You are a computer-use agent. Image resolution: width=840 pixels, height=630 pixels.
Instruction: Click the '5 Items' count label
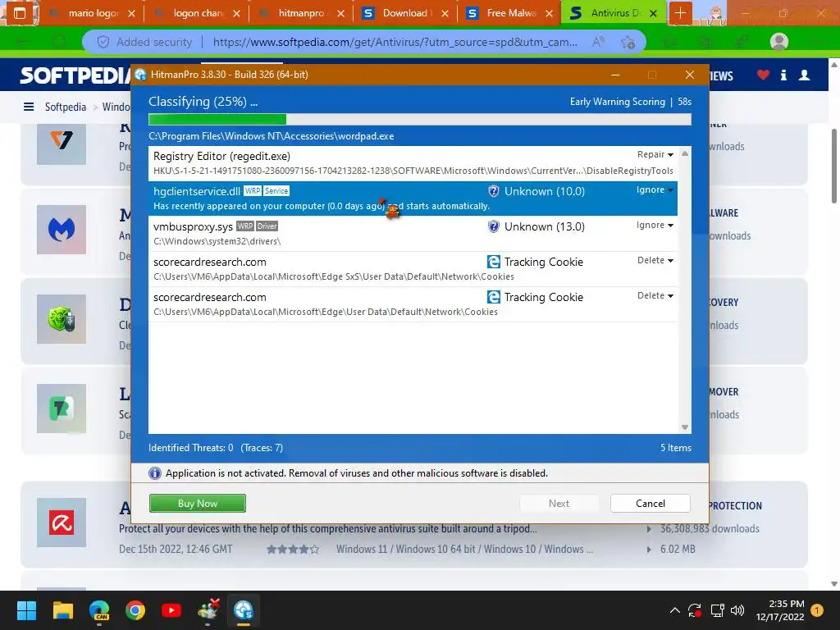tap(676, 448)
